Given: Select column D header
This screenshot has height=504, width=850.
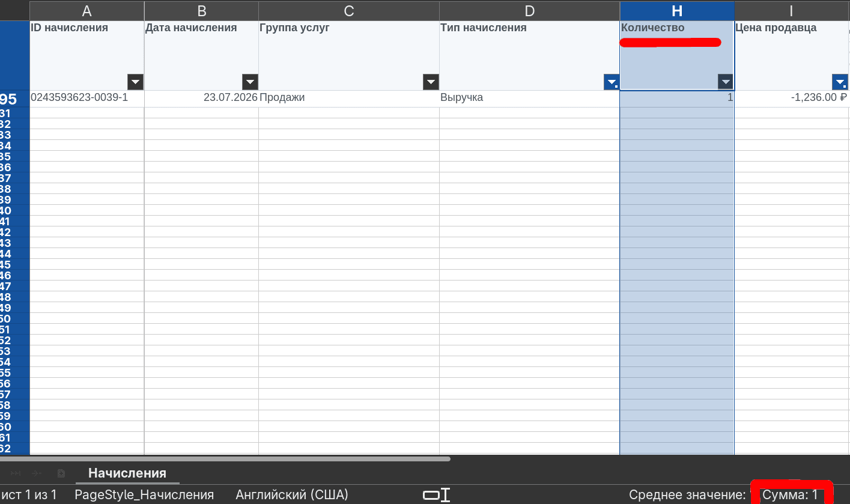Looking at the screenshot, I should pyautogui.click(x=529, y=11).
